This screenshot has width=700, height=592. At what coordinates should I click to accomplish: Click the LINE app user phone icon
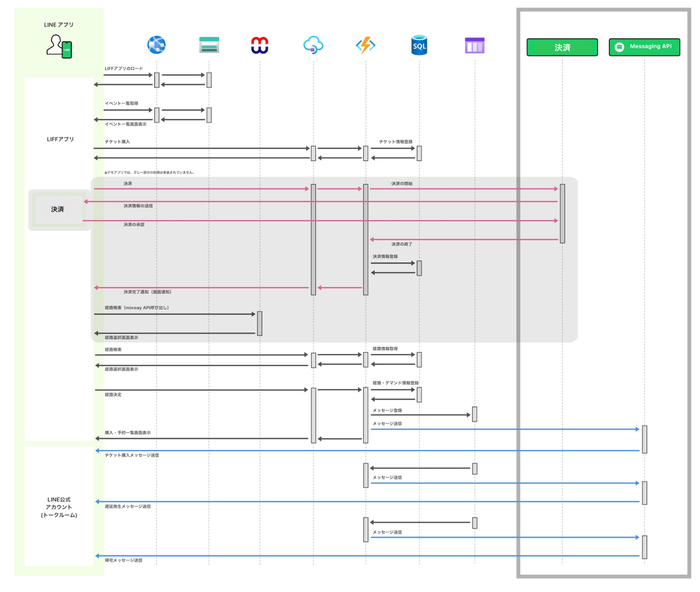coord(59,46)
